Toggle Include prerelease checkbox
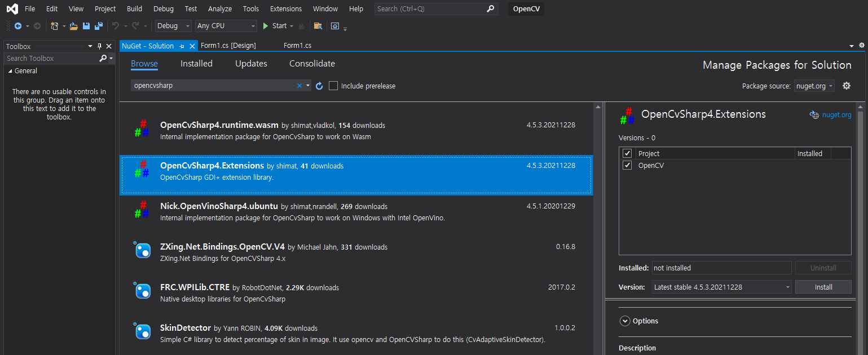 [333, 86]
